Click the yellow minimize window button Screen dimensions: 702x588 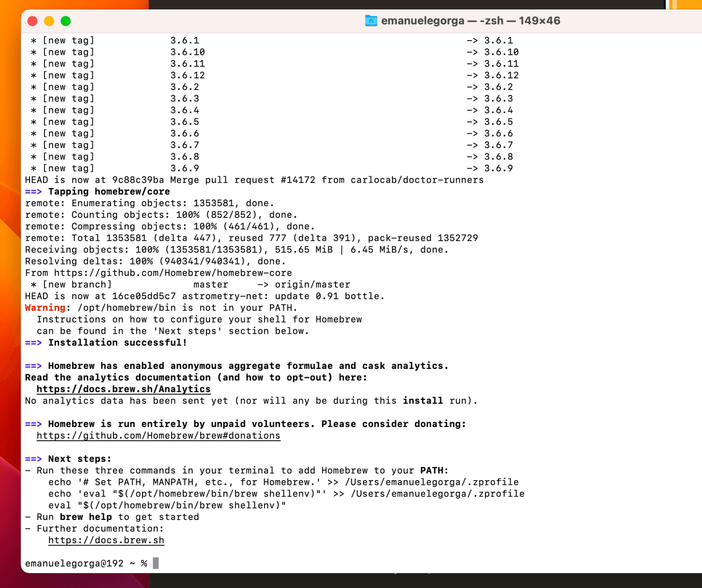(x=49, y=21)
